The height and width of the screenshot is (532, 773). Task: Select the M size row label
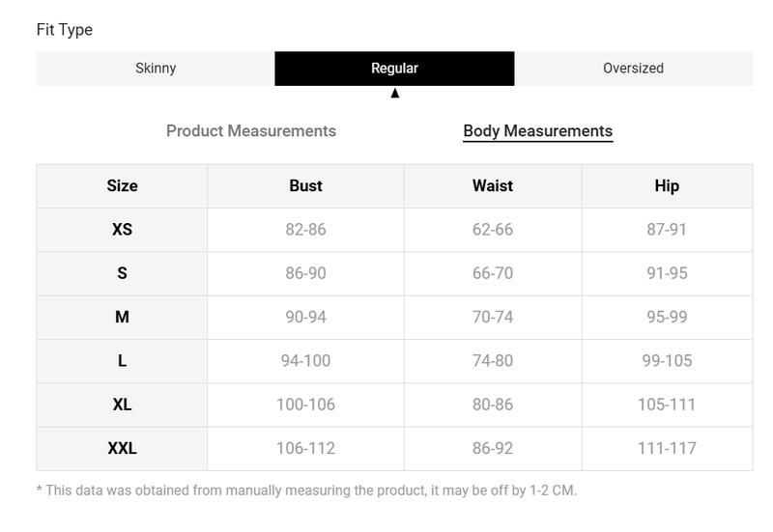click(122, 318)
